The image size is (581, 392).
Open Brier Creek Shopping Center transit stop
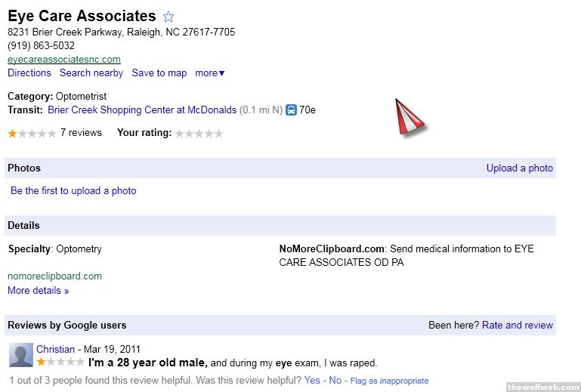(x=142, y=110)
